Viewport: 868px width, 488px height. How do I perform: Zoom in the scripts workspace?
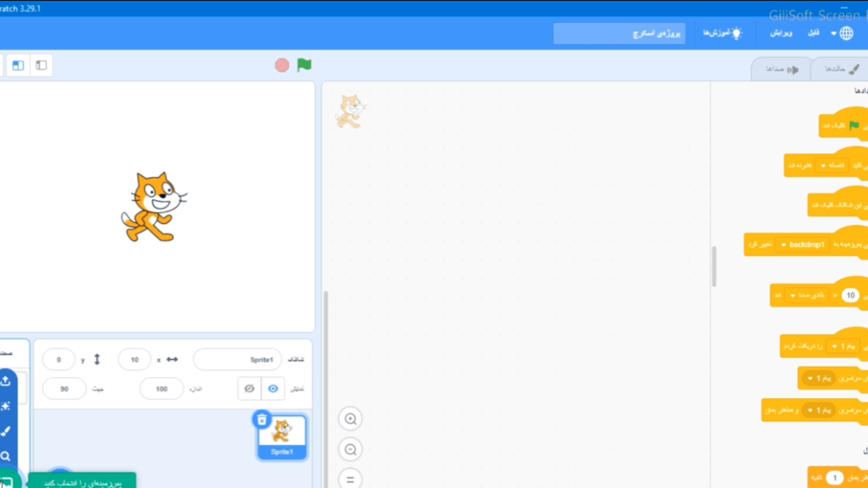(350, 419)
